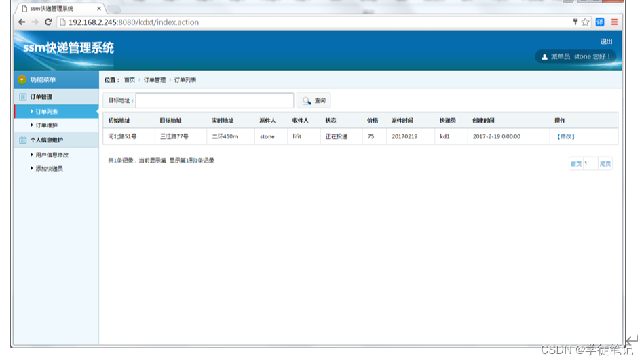The width and height of the screenshot is (644, 362).
Task: Focus the 目标地址 search input field
Action: [x=215, y=100]
